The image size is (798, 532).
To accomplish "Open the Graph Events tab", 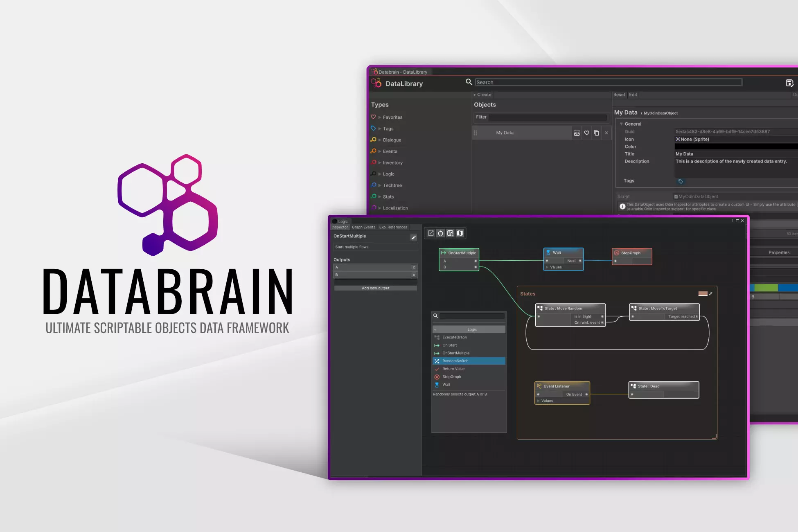I will [x=363, y=227].
